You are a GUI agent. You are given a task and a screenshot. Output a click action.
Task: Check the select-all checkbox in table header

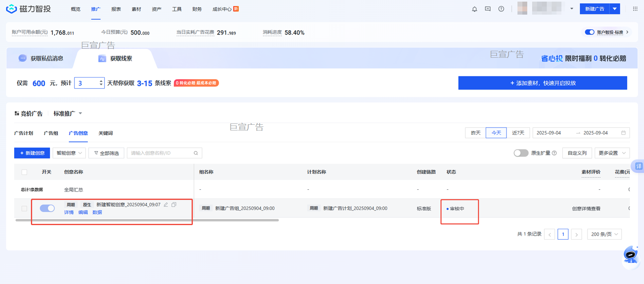24,172
